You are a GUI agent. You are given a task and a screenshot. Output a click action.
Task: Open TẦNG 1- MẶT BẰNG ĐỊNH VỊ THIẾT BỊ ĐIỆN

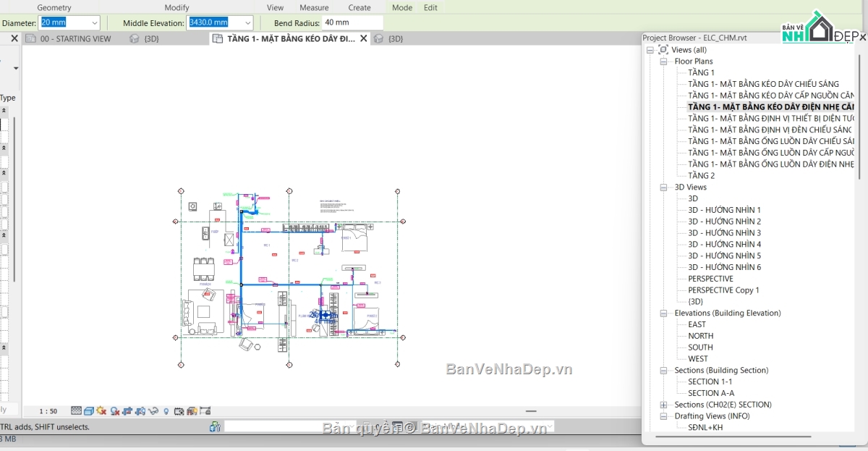tap(771, 119)
